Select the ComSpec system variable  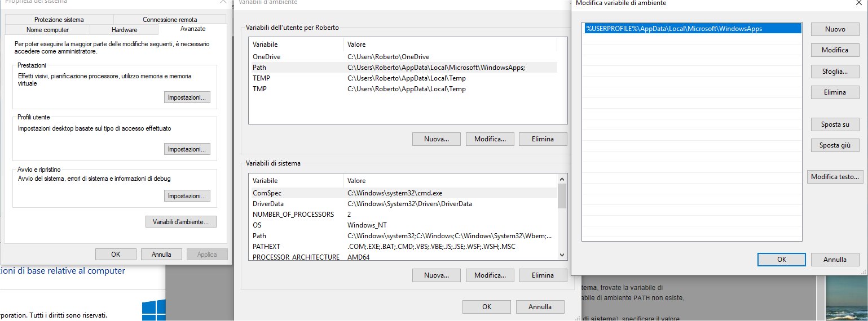click(403, 193)
